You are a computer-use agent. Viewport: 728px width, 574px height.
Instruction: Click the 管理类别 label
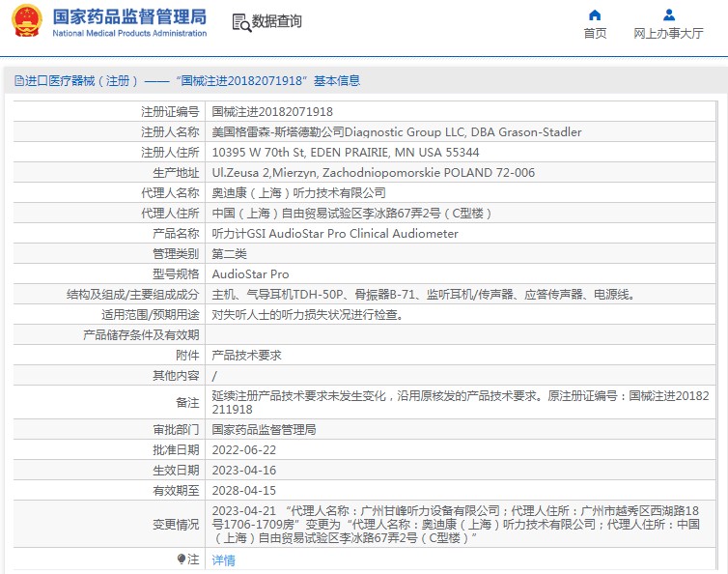[176, 254]
